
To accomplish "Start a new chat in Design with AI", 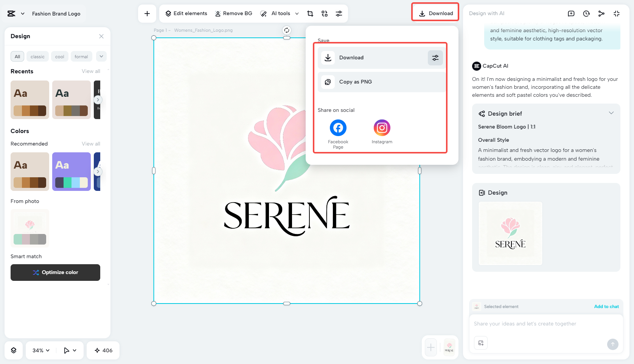I will (571, 13).
